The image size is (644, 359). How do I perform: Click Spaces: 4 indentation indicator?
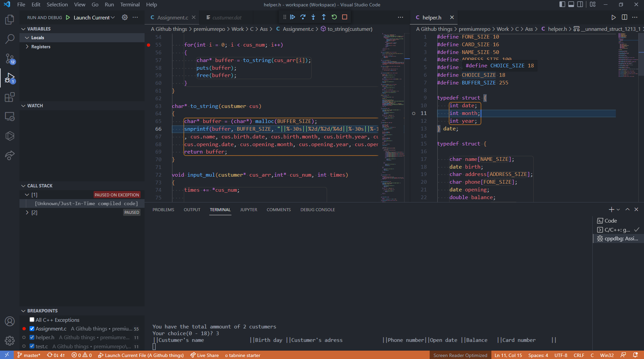[538, 355]
